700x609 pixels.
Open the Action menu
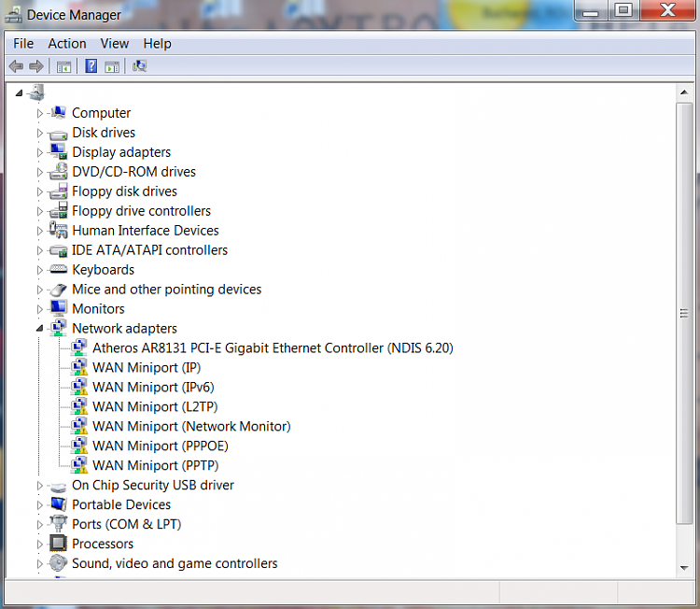click(x=67, y=44)
